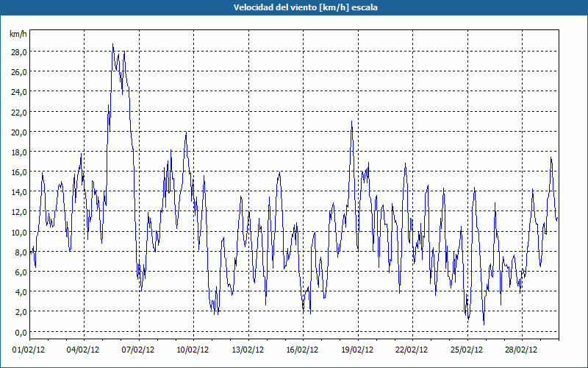Click the 'km/h' axis unit label

(x=18, y=34)
